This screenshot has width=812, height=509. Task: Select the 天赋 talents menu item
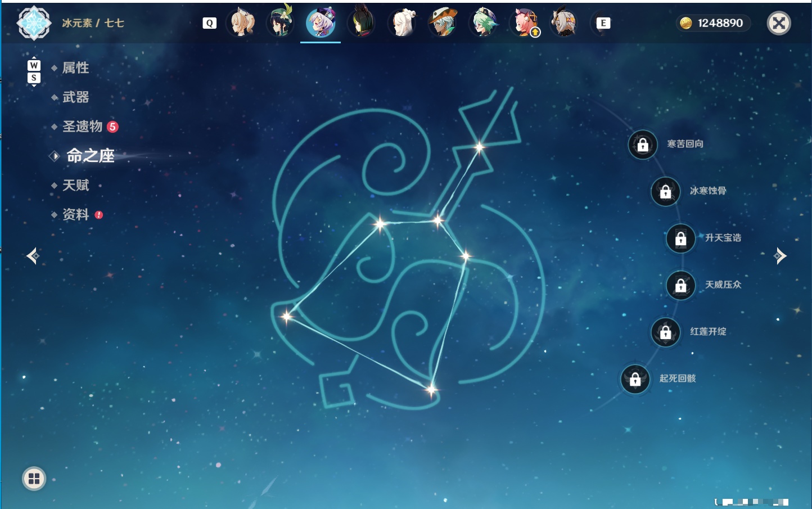tap(75, 185)
